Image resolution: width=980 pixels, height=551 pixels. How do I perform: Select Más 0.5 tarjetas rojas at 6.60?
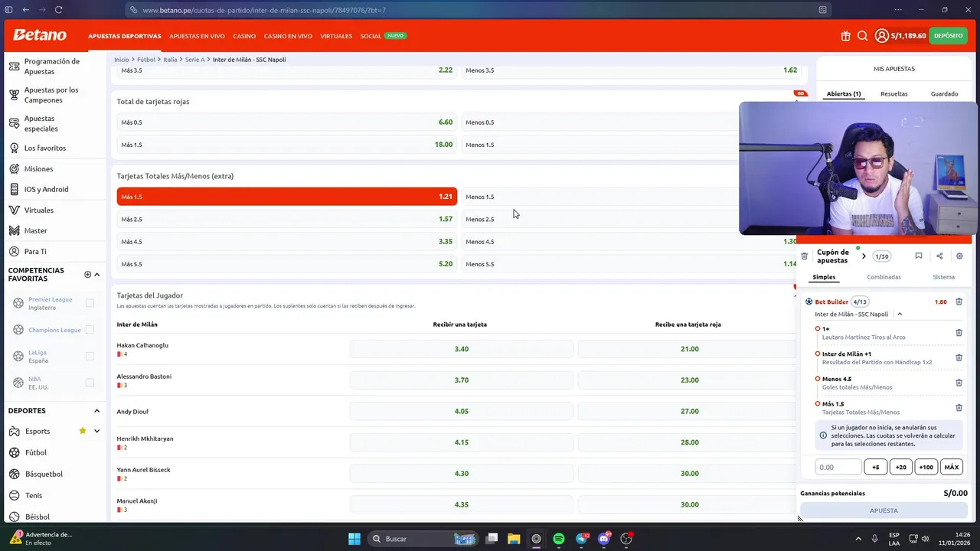point(287,122)
